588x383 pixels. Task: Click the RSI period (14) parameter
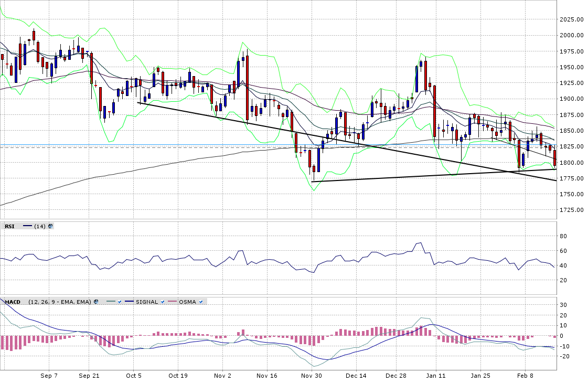click(x=40, y=226)
